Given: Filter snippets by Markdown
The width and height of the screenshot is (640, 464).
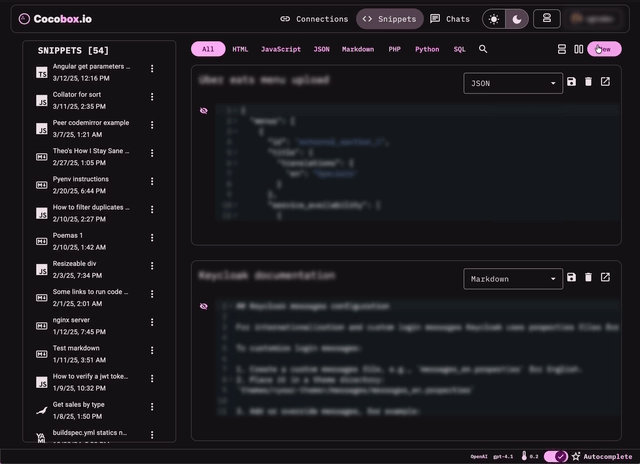Looking at the screenshot, I should tap(358, 49).
